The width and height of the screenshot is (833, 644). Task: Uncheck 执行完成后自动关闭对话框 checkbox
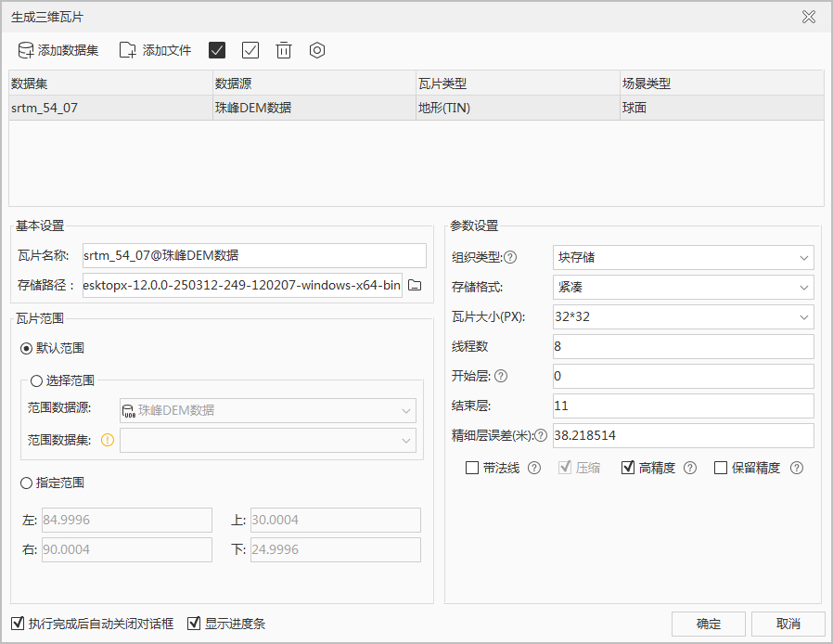[18, 624]
